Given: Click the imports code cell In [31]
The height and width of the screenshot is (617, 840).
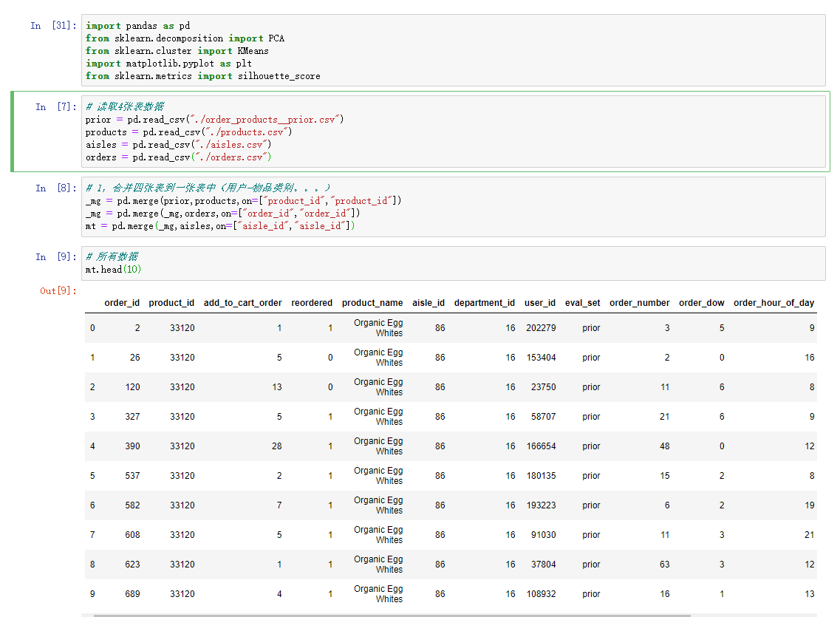Looking at the screenshot, I should point(453,50).
